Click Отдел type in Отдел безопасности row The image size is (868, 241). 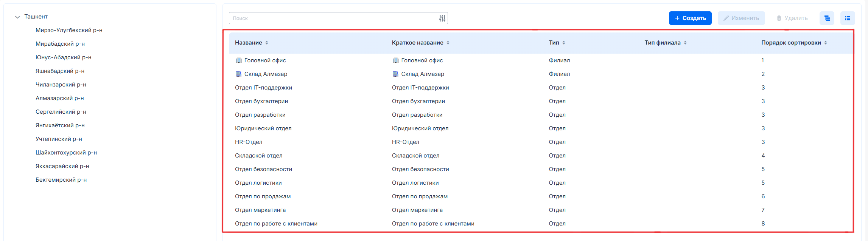(x=557, y=169)
